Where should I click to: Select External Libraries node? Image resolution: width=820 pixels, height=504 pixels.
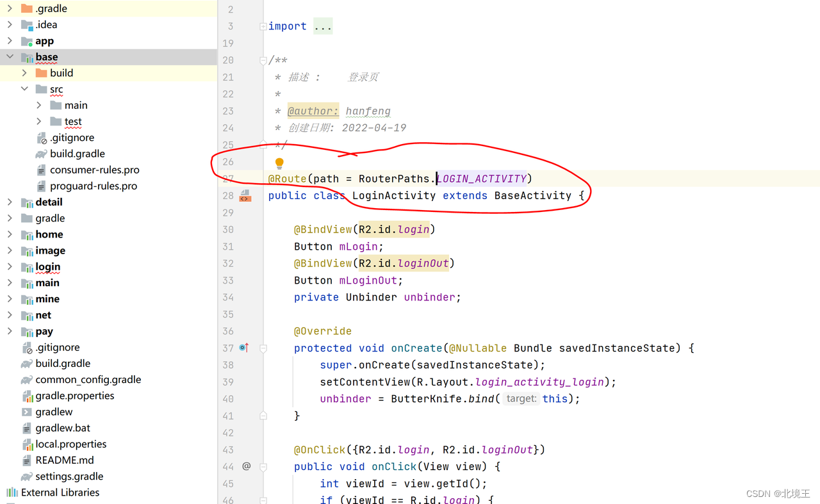point(60,492)
